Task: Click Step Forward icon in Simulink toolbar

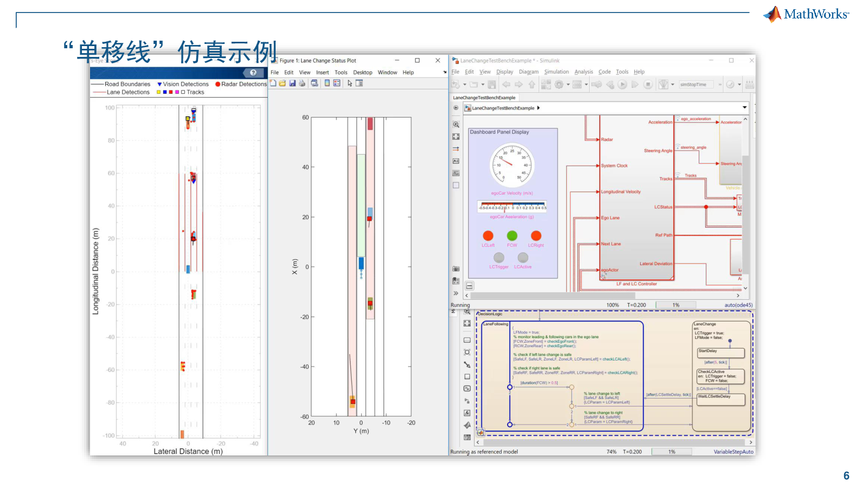Action: tap(635, 85)
